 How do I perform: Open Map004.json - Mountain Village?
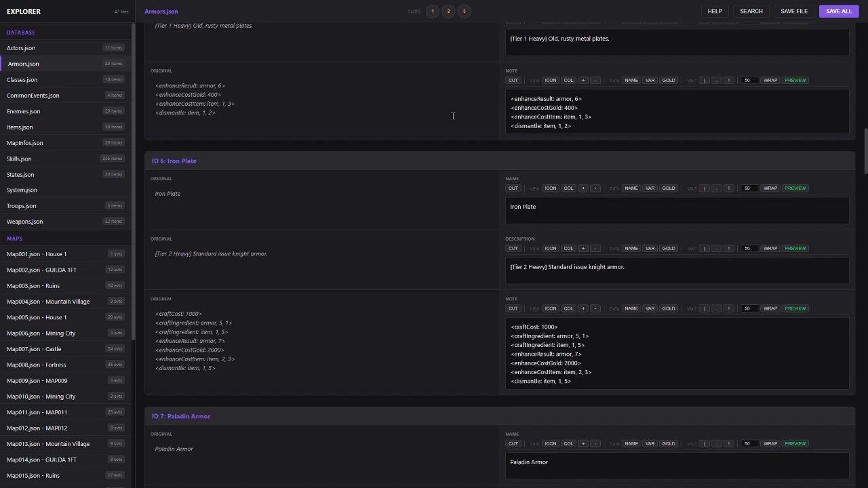(x=65, y=302)
